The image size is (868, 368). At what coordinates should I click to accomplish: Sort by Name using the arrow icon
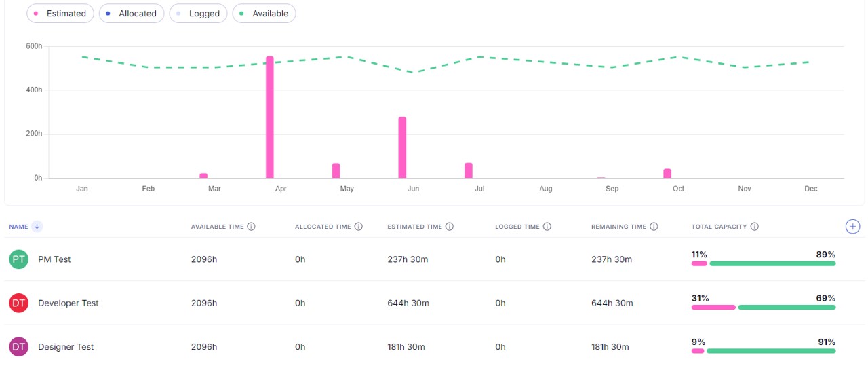click(x=37, y=227)
